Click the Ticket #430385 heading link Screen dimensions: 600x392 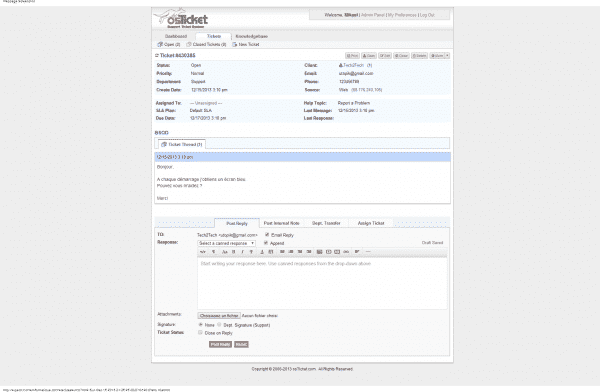pyautogui.click(x=177, y=56)
